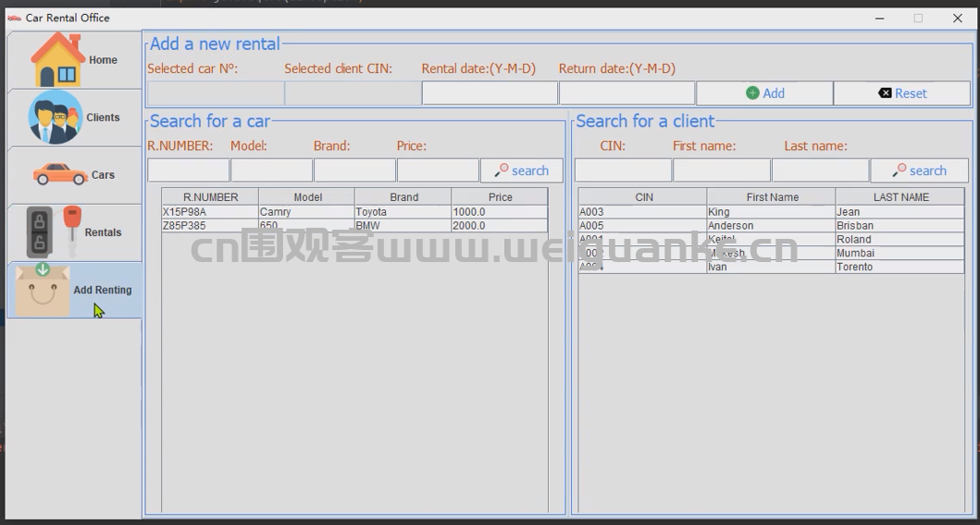
Task: Click the car key icon for Rentals
Action: [x=54, y=231]
